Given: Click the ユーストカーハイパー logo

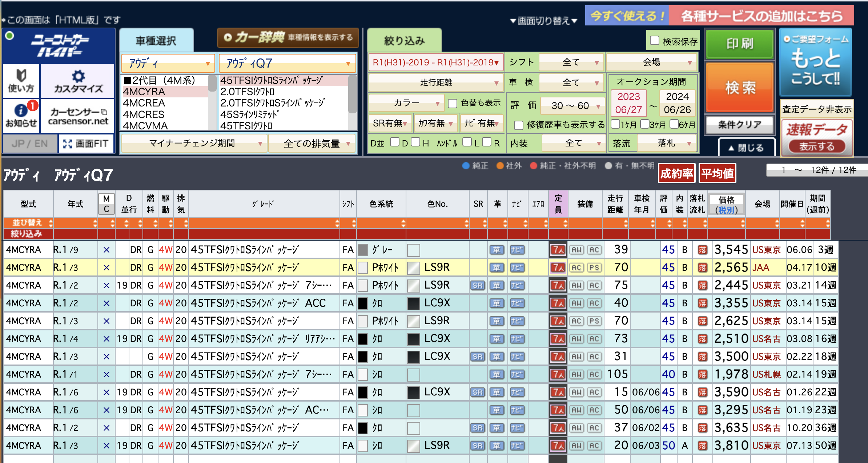Looking at the screenshot, I should coord(59,46).
